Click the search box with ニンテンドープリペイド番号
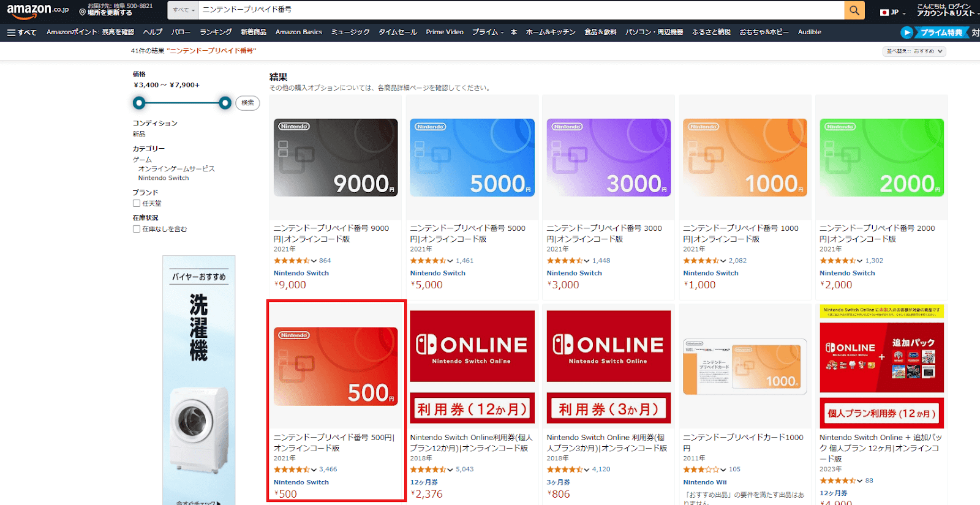 tap(521, 10)
